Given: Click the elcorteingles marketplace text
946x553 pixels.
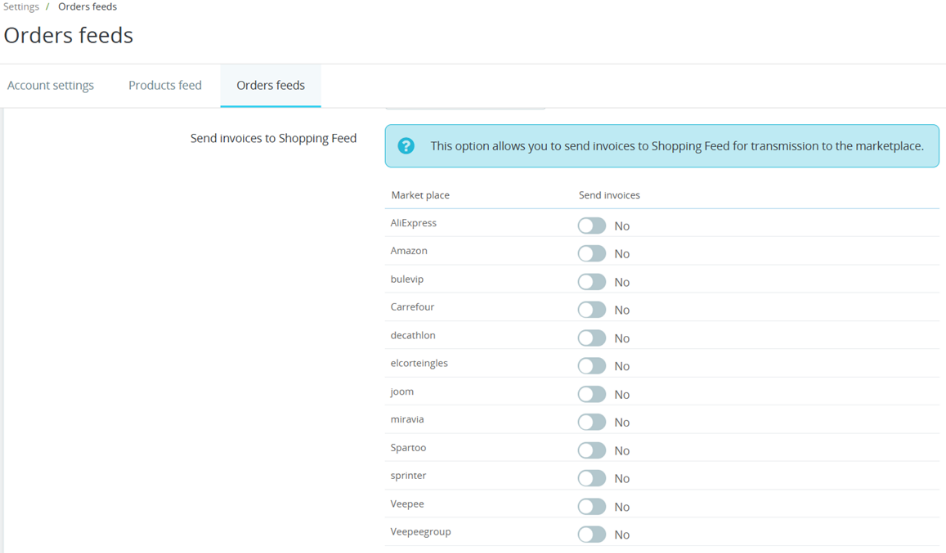Looking at the screenshot, I should click(419, 363).
